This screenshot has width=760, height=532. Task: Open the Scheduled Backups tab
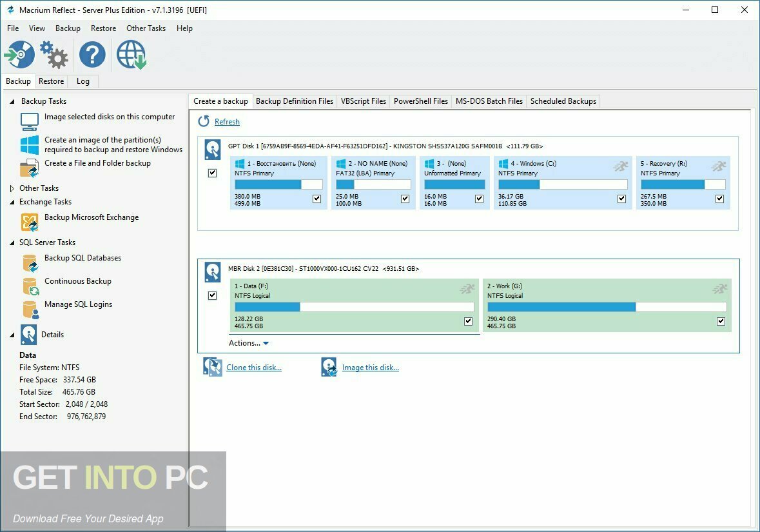point(563,101)
